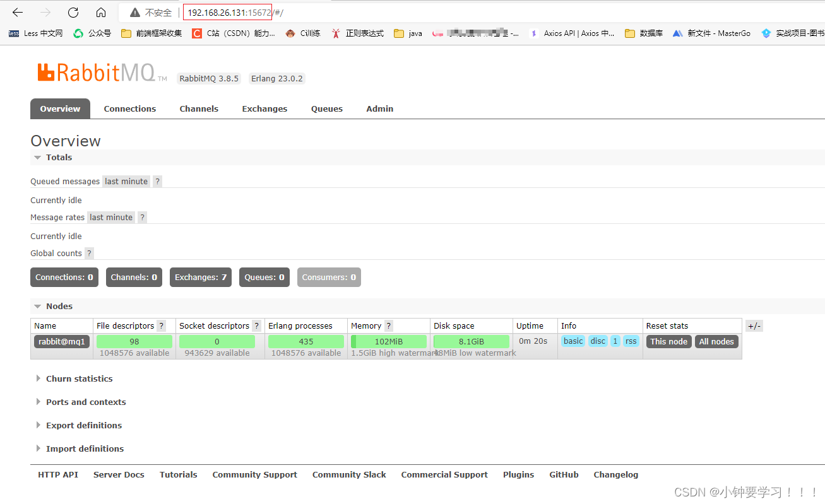This screenshot has width=825, height=504.
Task: Click the info tag labeled 1
Action: 615,341
